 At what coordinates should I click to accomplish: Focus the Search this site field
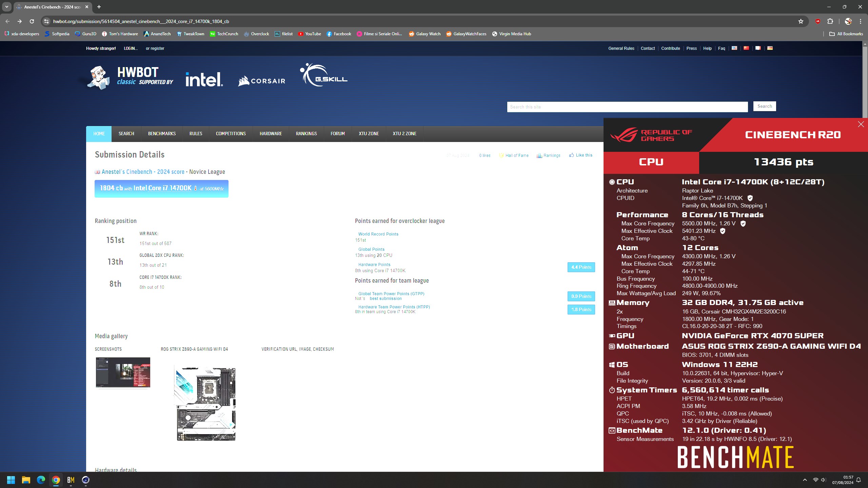(627, 107)
